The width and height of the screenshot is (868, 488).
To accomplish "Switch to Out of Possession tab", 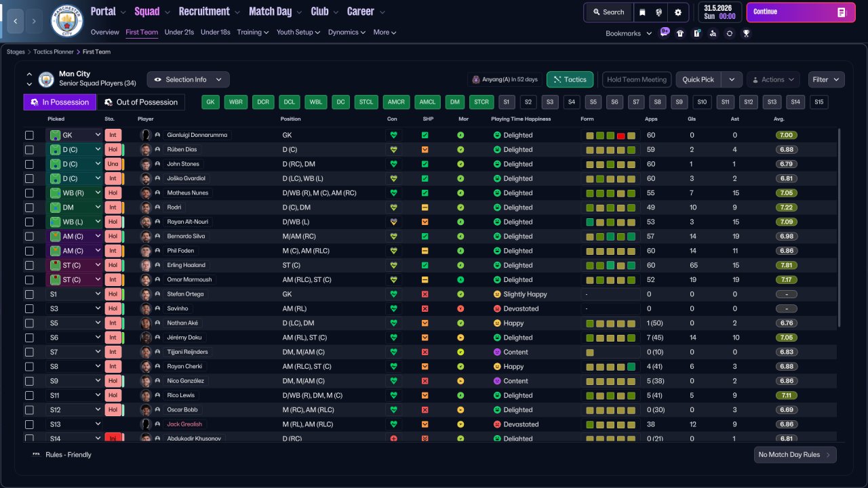I will pos(141,102).
